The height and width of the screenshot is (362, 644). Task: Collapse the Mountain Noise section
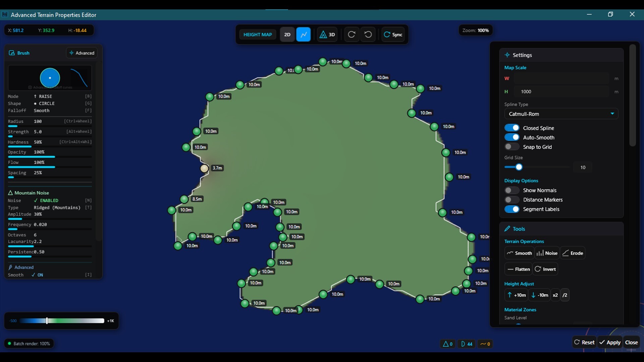(29, 193)
